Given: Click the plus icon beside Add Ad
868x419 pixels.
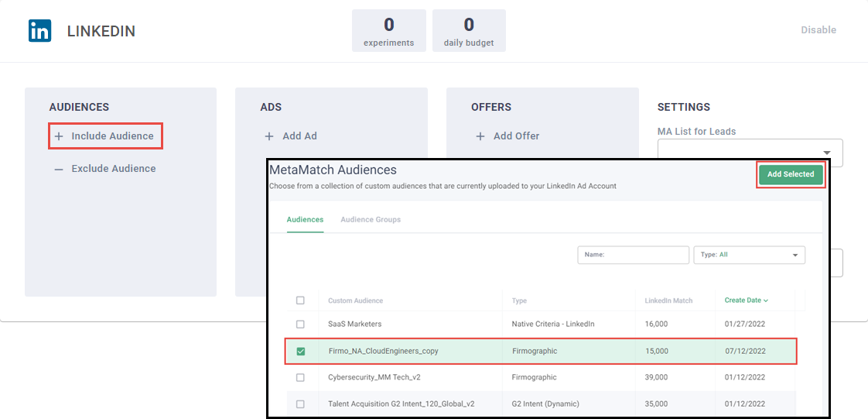Looking at the screenshot, I should pyautogui.click(x=269, y=136).
